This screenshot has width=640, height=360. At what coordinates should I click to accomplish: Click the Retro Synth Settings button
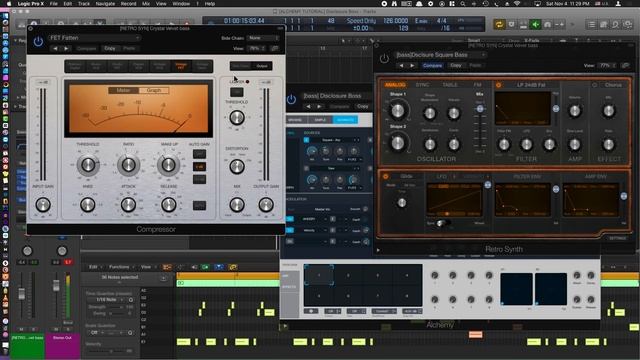point(617,238)
